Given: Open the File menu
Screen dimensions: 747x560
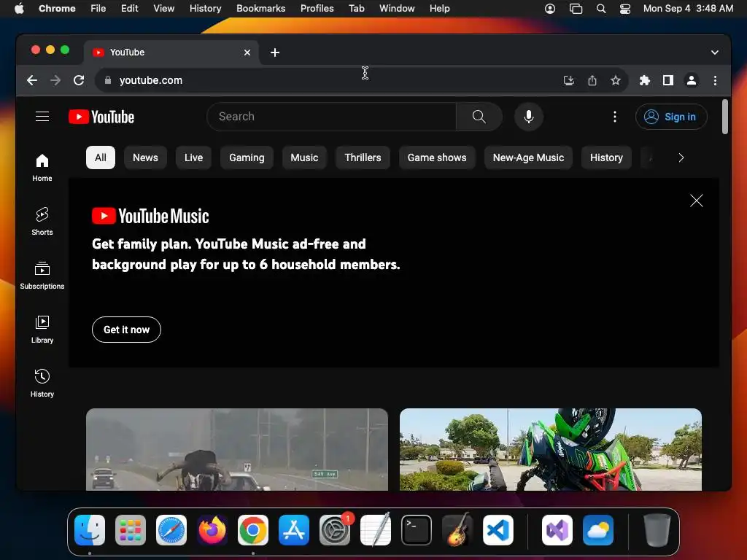Looking at the screenshot, I should tap(98, 9).
